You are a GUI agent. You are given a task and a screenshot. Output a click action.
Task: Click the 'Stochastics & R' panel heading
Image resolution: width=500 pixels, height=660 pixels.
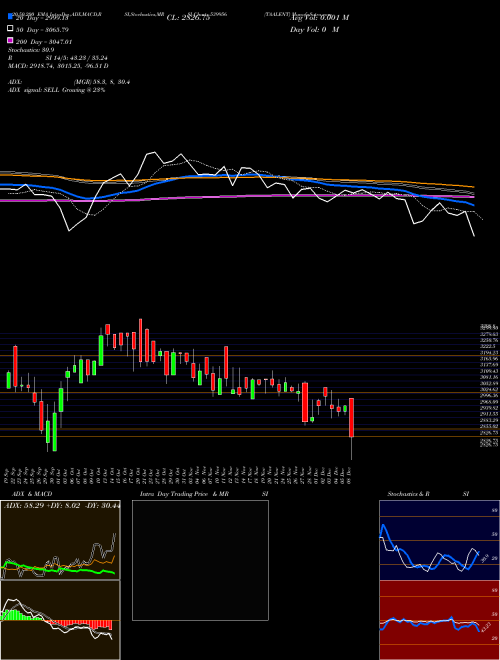pyautogui.click(x=409, y=494)
